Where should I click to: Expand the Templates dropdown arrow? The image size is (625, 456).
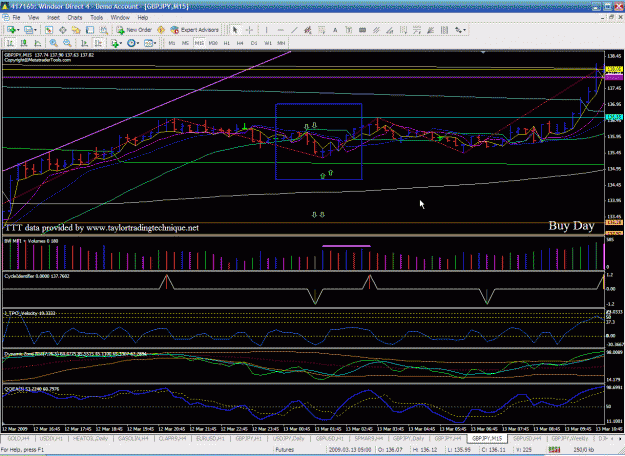tap(155, 43)
